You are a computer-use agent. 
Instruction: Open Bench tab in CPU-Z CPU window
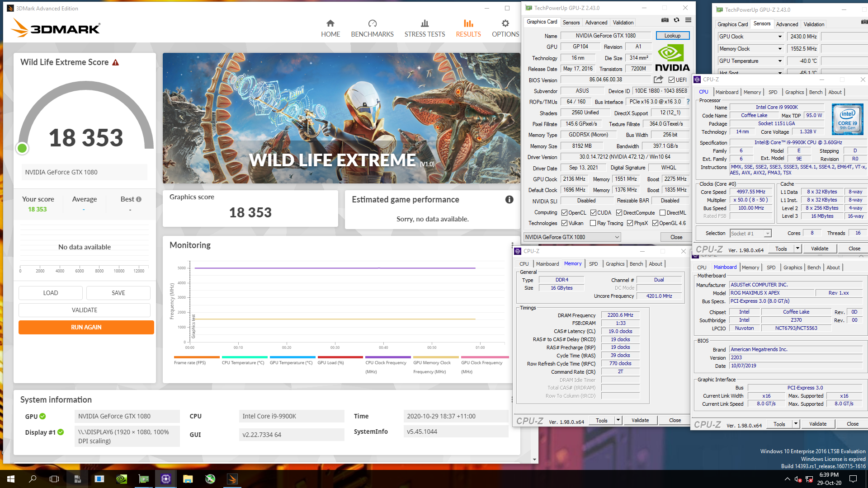point(816,92)
